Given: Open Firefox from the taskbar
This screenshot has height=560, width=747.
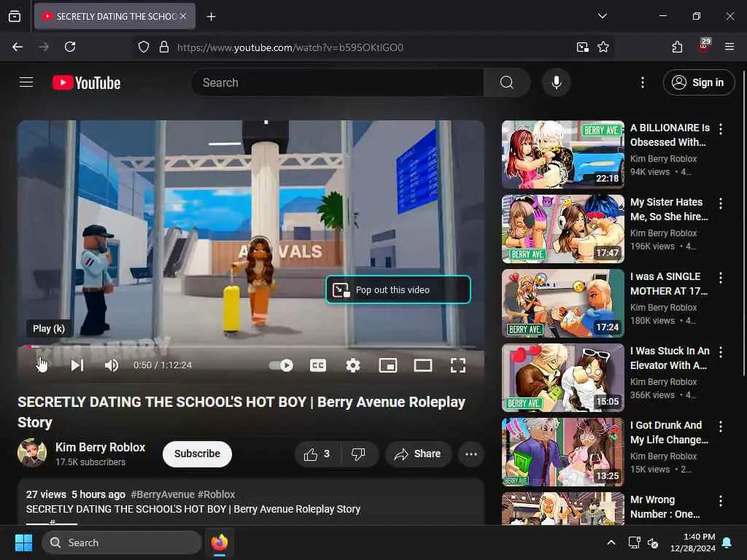Looking at the screenshot, I should (x=219, y=542).
